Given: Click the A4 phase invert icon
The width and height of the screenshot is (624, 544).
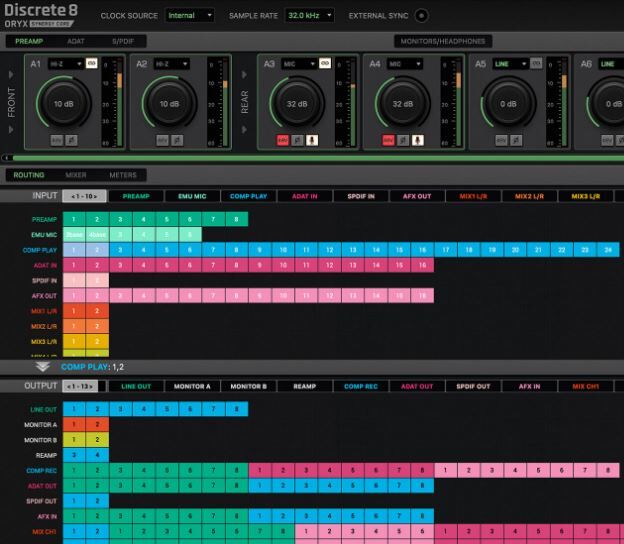Looking at the screenshot, I should coord(403,141).
